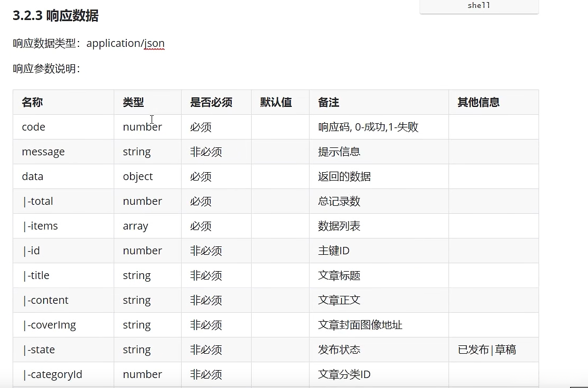The image size is (588, 388).
Task: Click the 类型 column header
Action: click(x=148, y=102)
